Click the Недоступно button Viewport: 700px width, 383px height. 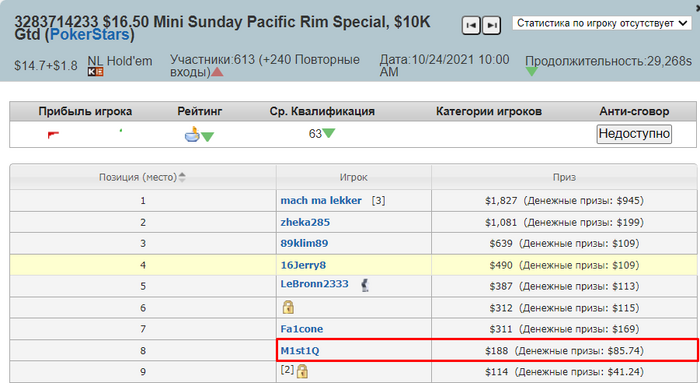[x=634, y=134]
